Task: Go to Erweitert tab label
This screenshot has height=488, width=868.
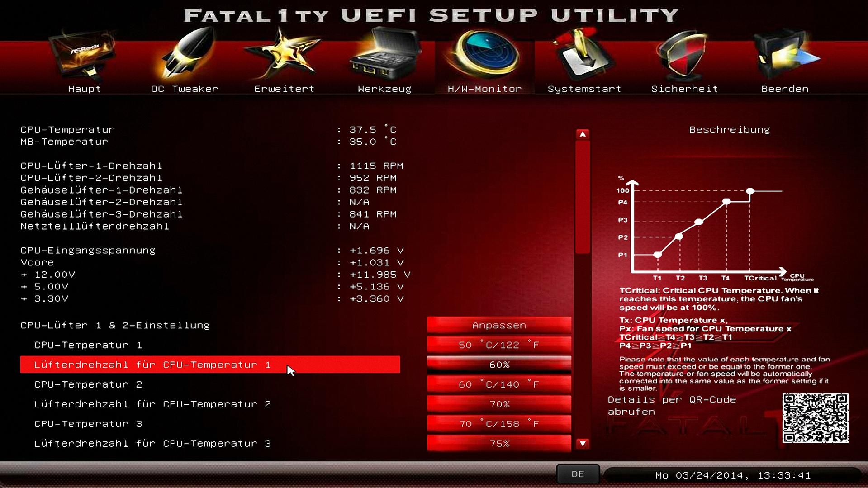Action: coord(285,89)
